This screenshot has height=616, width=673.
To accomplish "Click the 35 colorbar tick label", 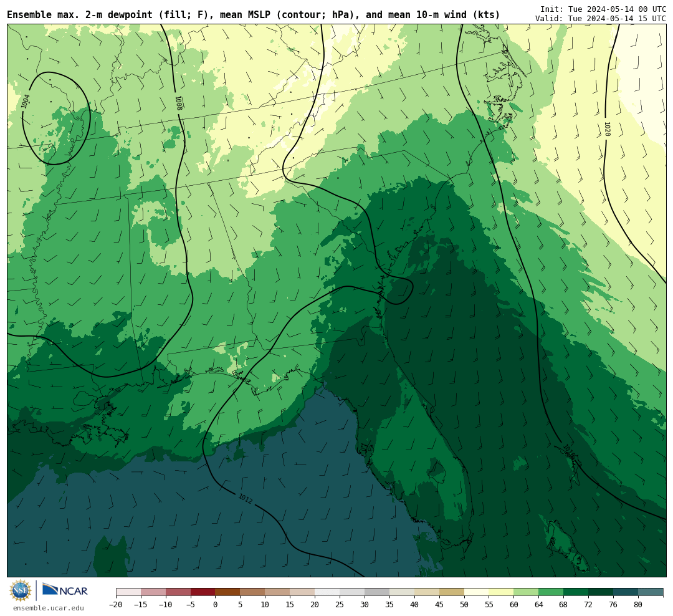I will pyautogui.click(x=389, y=604).
